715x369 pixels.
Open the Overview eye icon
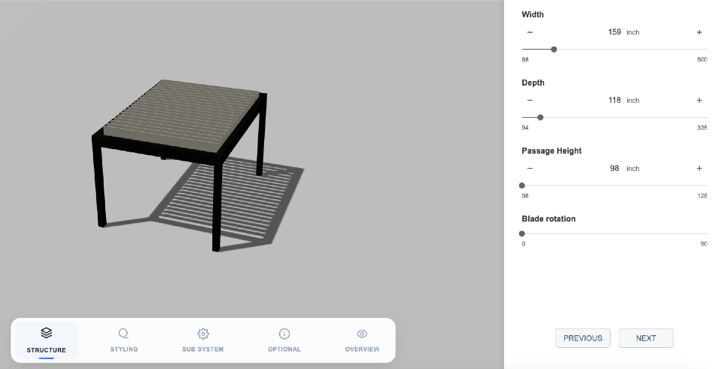[362, 334]
